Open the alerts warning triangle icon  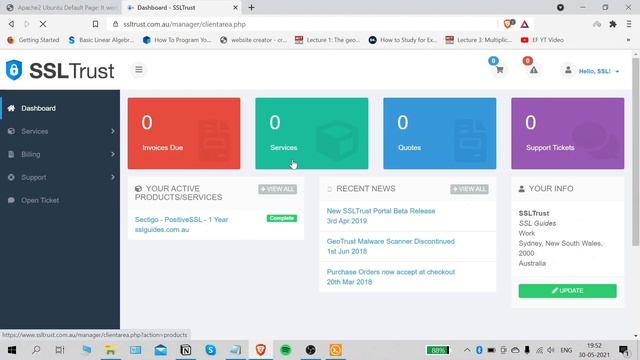click(x=533, y=70)
